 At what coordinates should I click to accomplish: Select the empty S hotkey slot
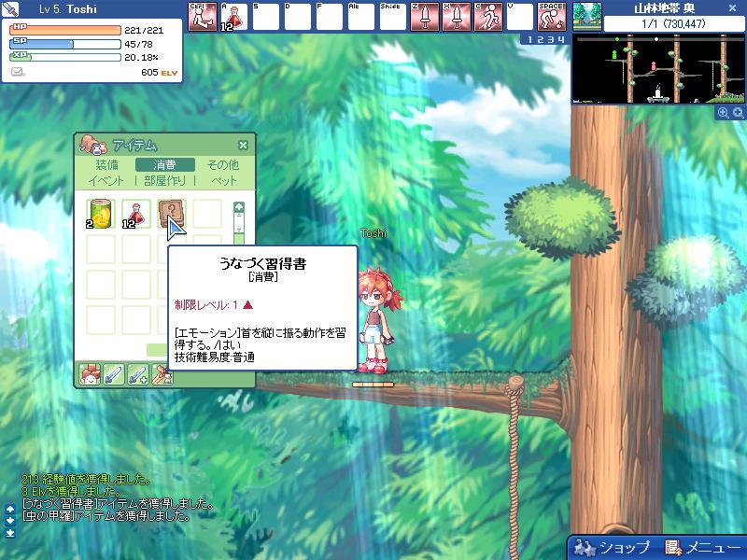pos(266,17)
